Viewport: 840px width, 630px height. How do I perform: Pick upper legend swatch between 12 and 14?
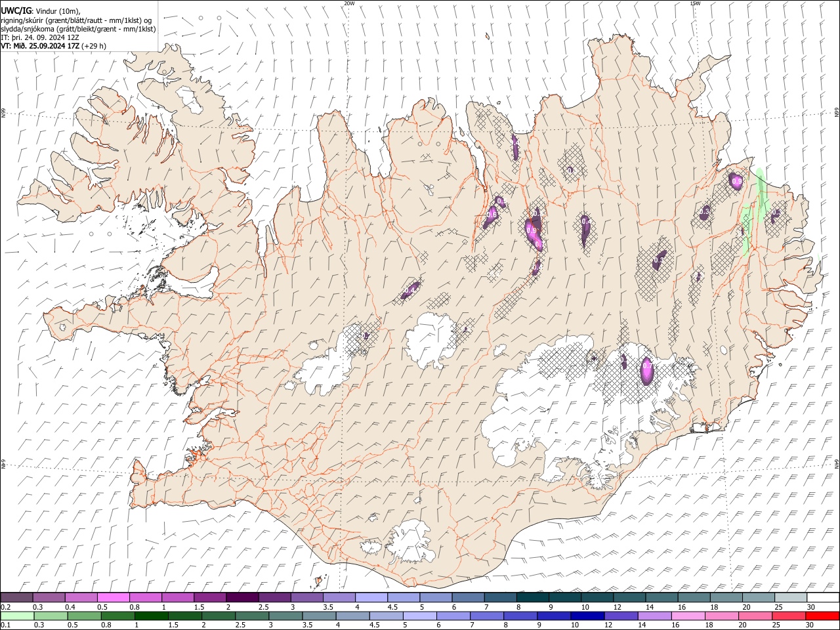[x=629, y=597]
